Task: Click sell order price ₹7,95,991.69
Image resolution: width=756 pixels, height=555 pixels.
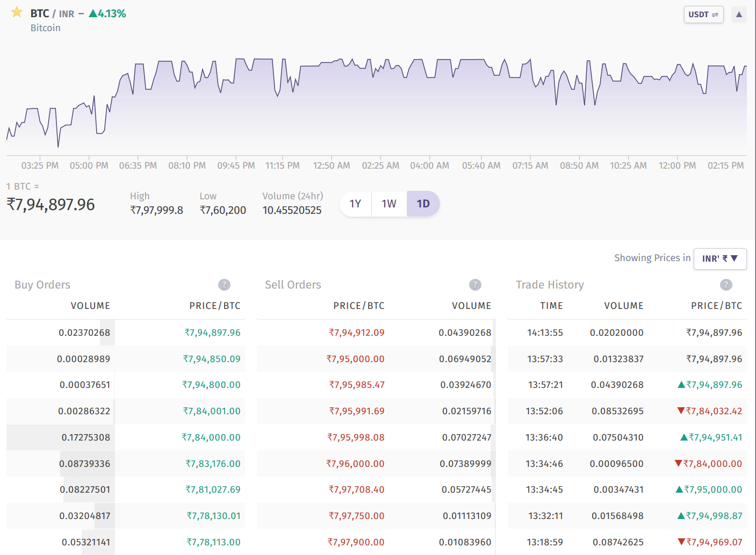Action: [357, 411]
